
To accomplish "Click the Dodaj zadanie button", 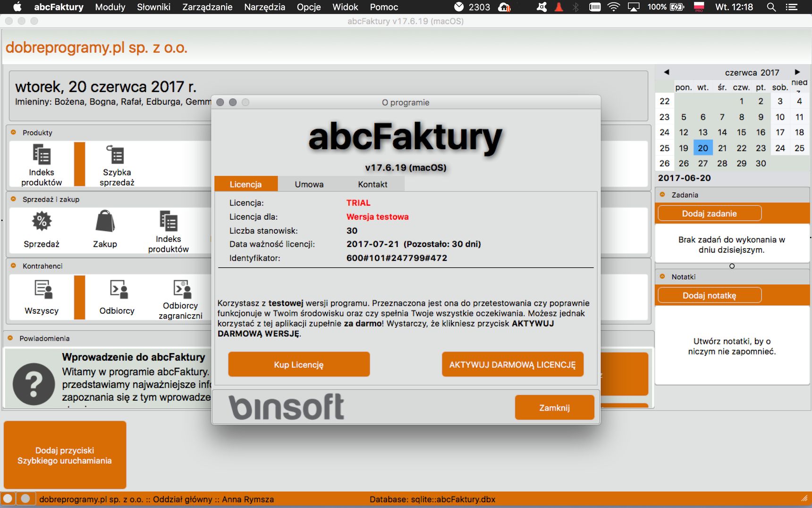I will (x=709, y=213).
